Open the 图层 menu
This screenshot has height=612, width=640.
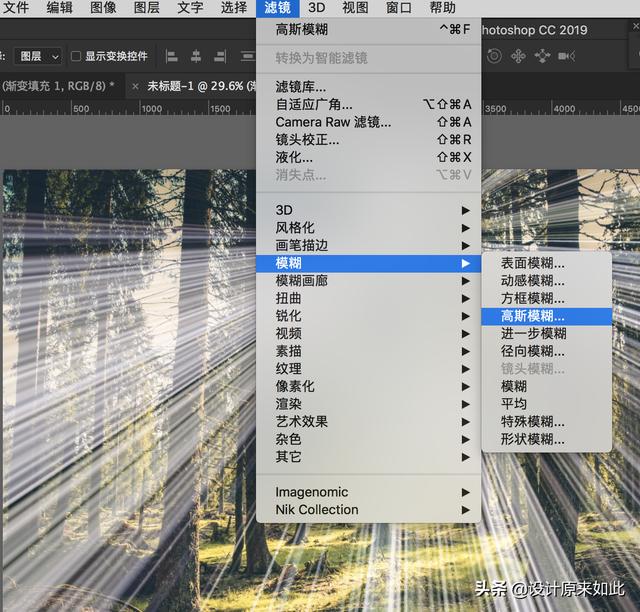tap(147, 7)
